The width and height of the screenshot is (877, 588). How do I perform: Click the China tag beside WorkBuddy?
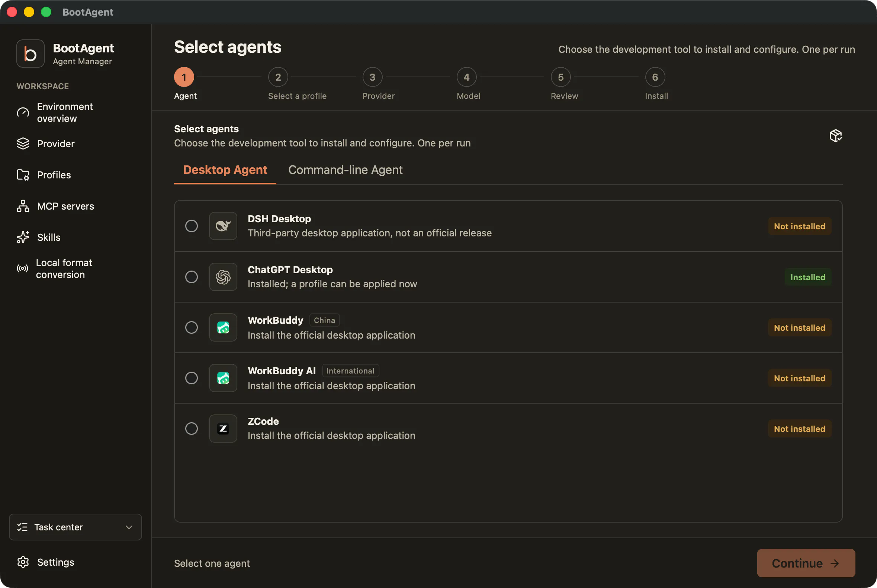pos(324,320)
